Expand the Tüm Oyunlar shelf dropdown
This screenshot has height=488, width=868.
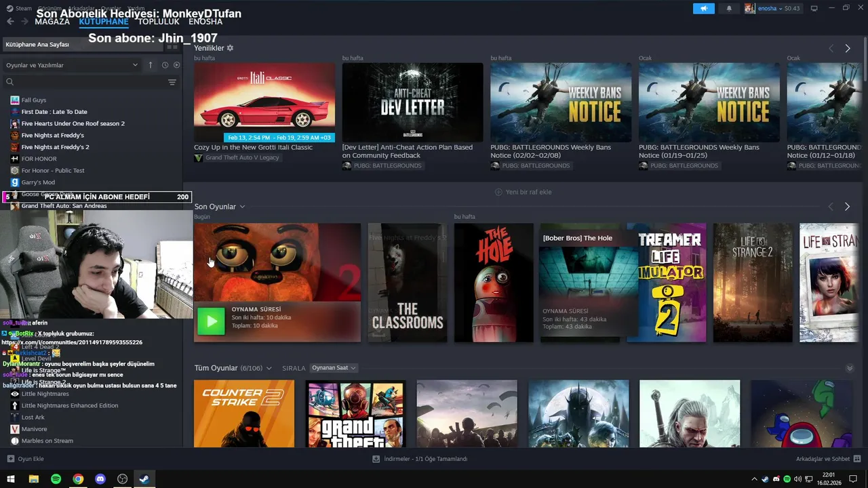(269, 368)
